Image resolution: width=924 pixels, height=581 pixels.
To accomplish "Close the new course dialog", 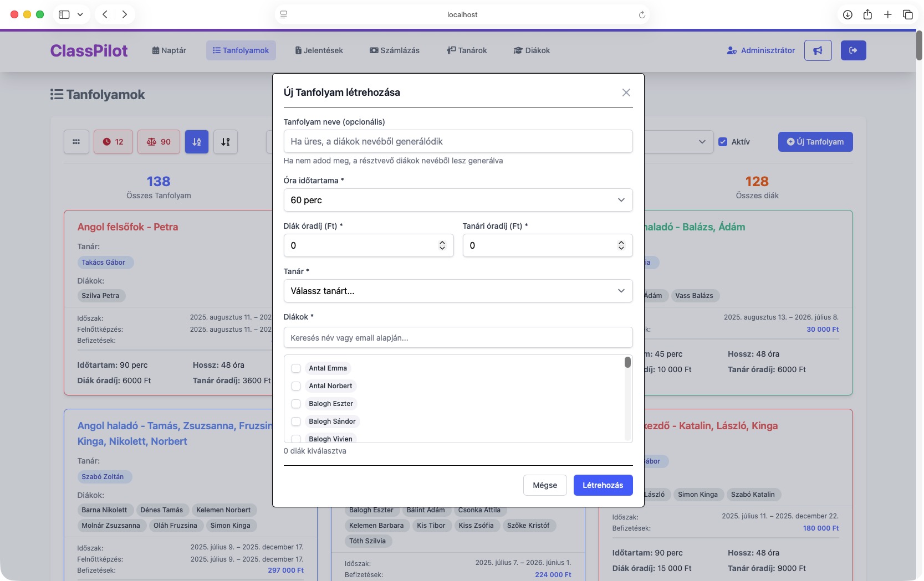I will [x=626, y=92].
